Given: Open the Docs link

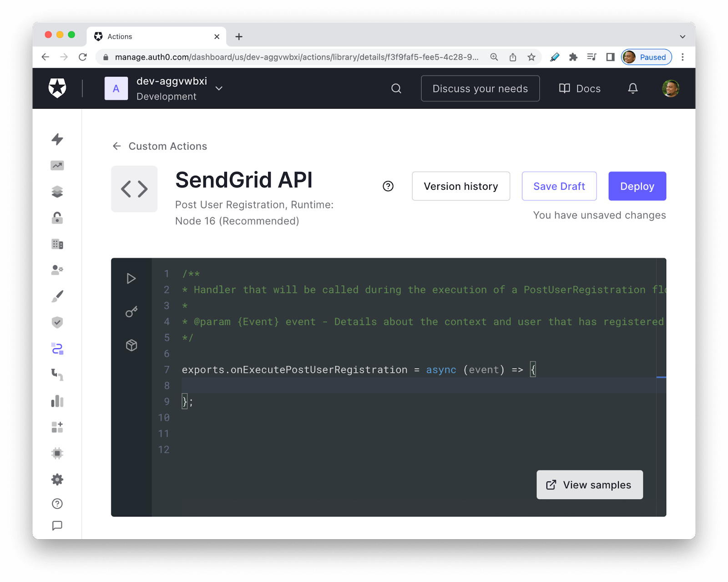Looking at the screenshot, I should coord(580,88).
